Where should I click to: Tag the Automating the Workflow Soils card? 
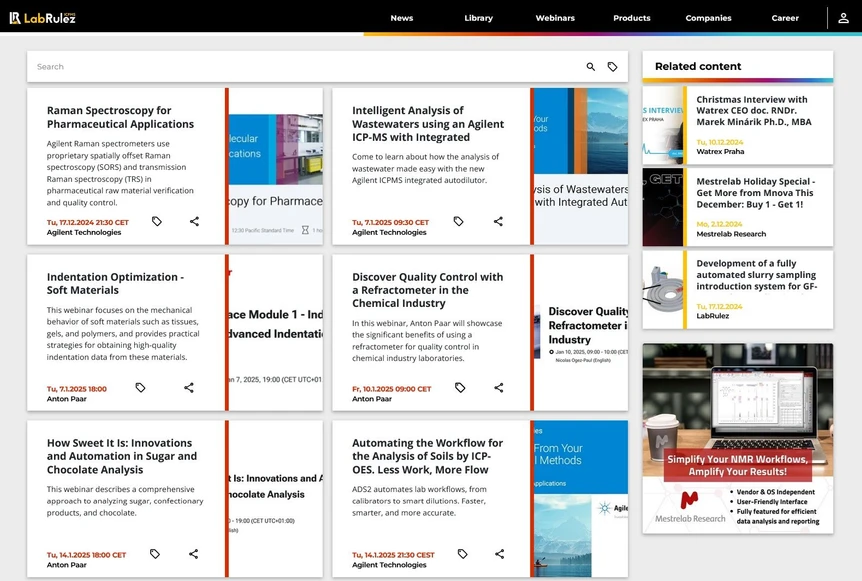pyautogui.click(x=462, y=554)
